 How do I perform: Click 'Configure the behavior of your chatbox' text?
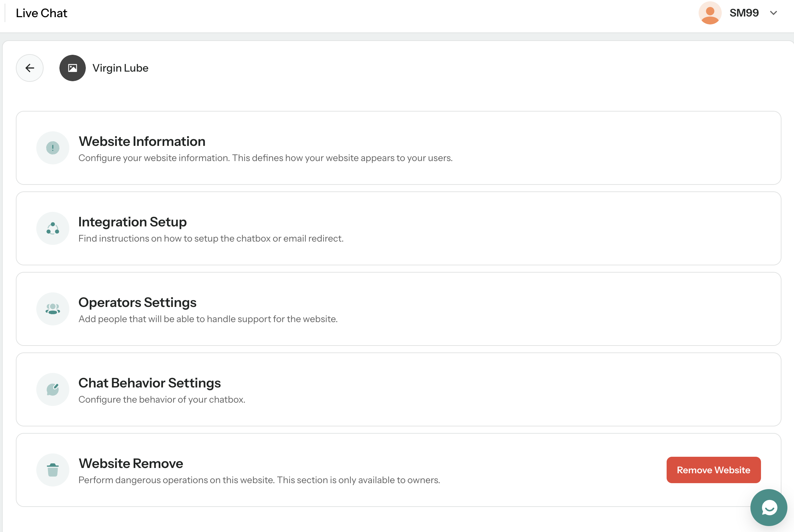pyautogui.click(x=162, y=399)
